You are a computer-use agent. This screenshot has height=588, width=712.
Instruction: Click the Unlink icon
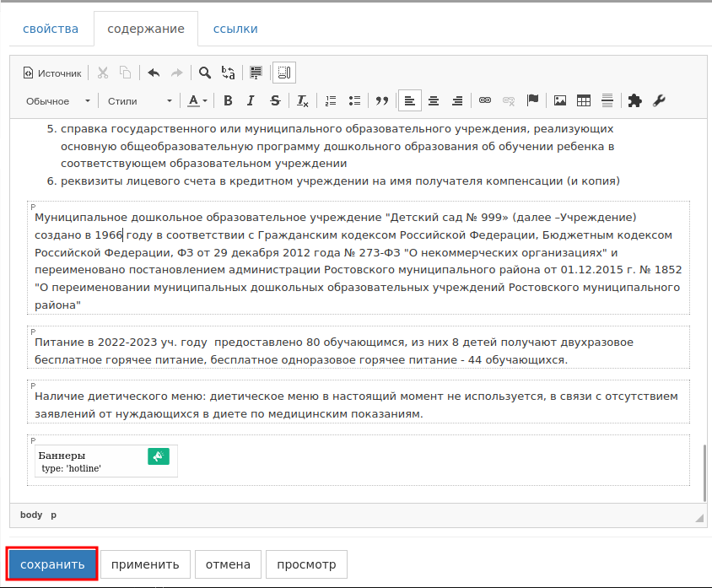[509, 100]
